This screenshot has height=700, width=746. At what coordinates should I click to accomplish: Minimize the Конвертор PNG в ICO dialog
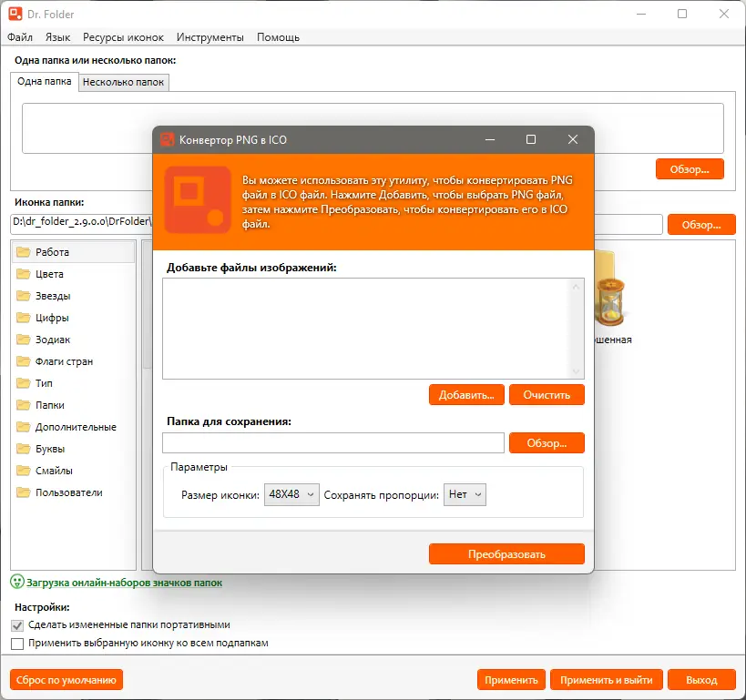click(x=490, y=139)
